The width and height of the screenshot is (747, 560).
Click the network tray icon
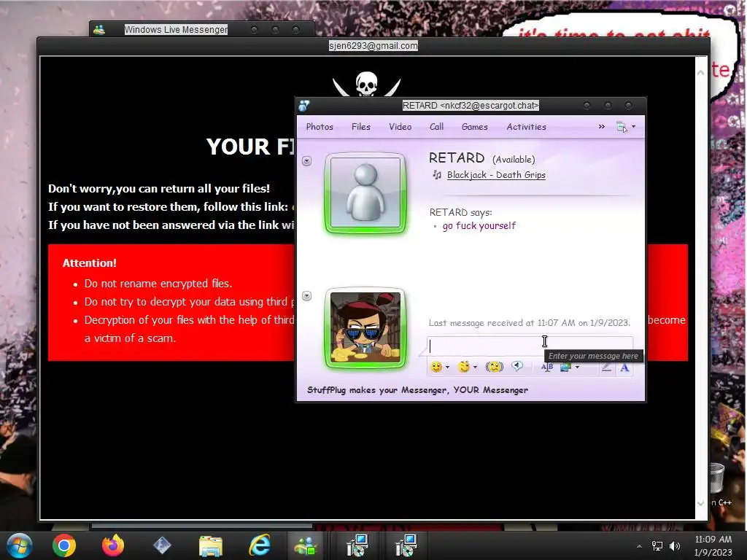(657, 545)
